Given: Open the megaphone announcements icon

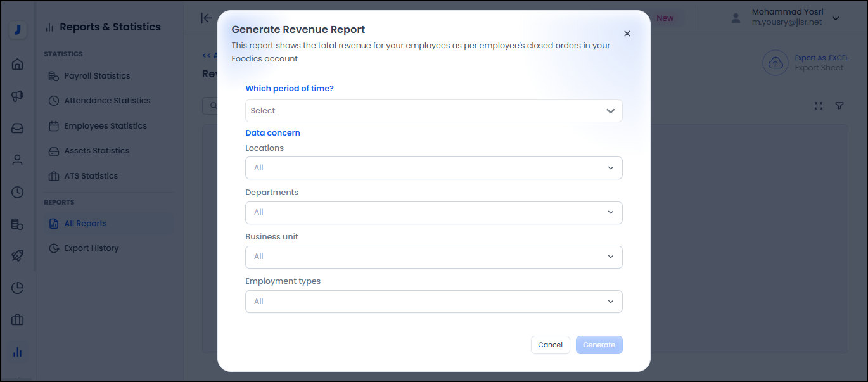Looking at the screenshot, I should click(18, 96).
